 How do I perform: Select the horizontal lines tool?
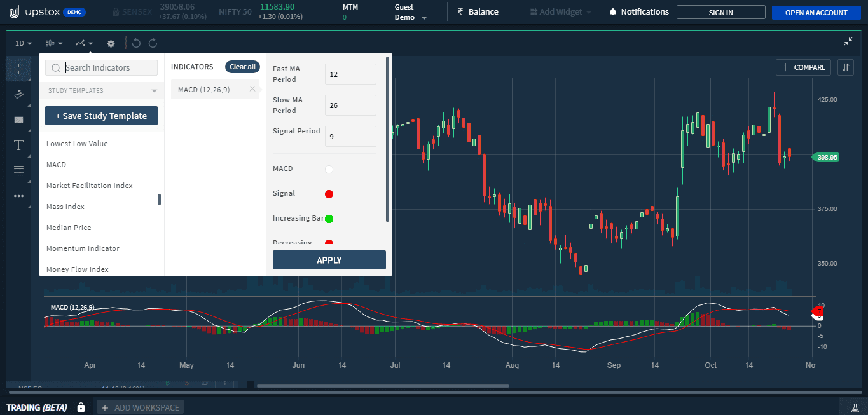18,170
